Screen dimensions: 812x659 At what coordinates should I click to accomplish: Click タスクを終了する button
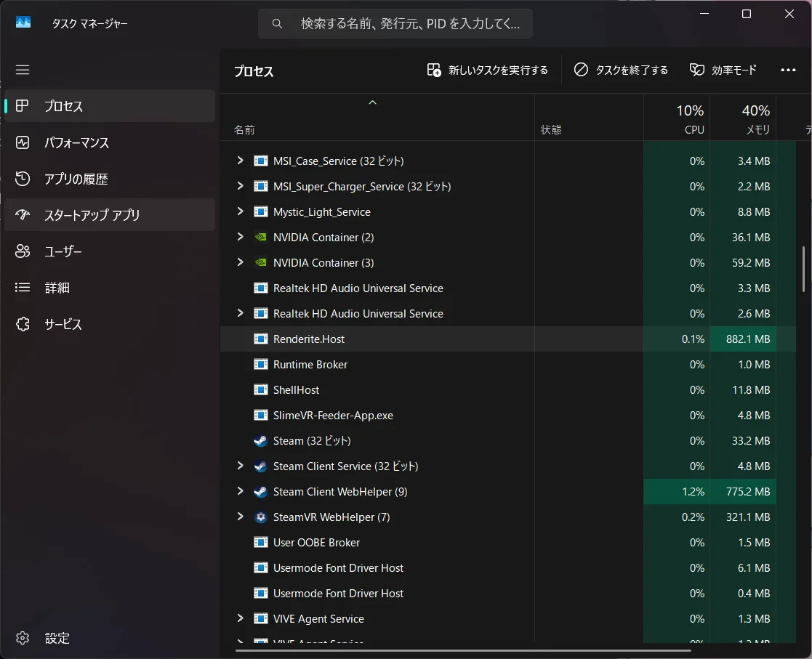[621, 70]
